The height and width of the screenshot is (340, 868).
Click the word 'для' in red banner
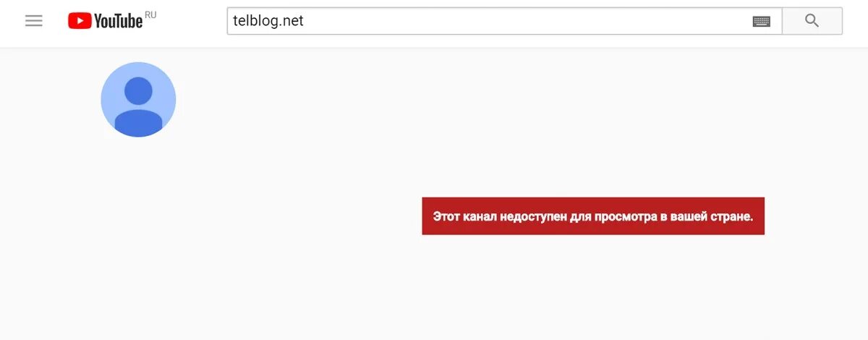(x=580, y=217)
